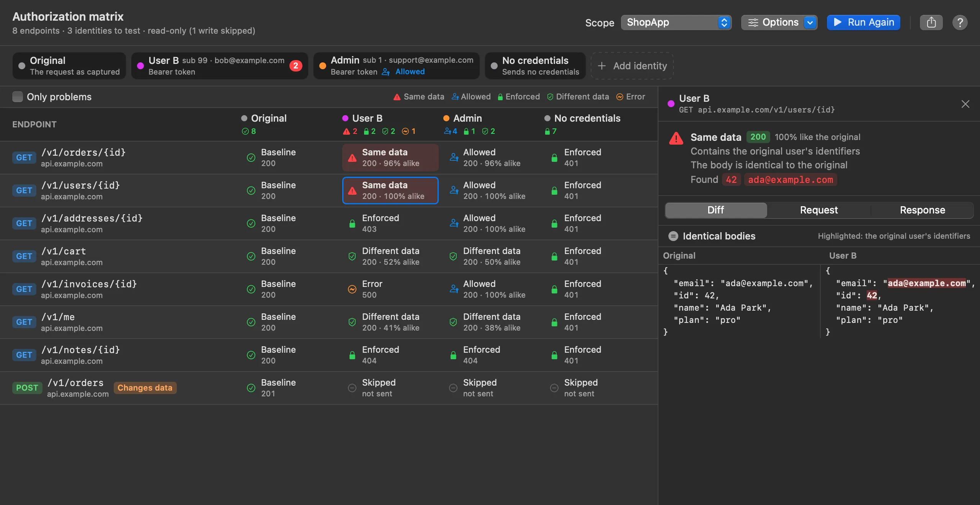The height and width of the screenshot is (505, 980).
Task: Click Admin allowed icon in /v1/users/{id} row
Action: tap(454, 190)
